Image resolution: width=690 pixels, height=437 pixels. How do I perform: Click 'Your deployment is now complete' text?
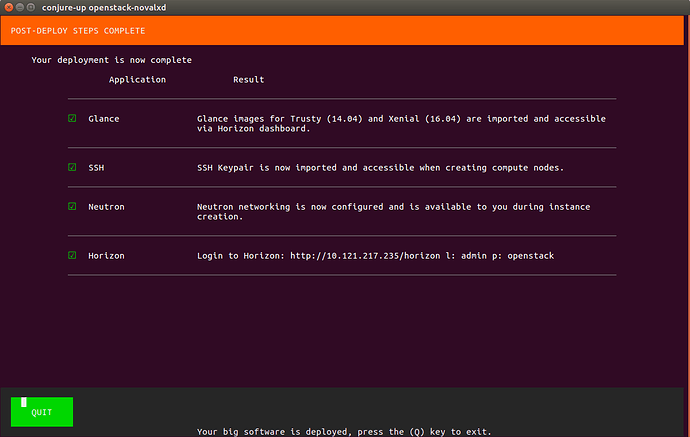click(x=111, y=60)
